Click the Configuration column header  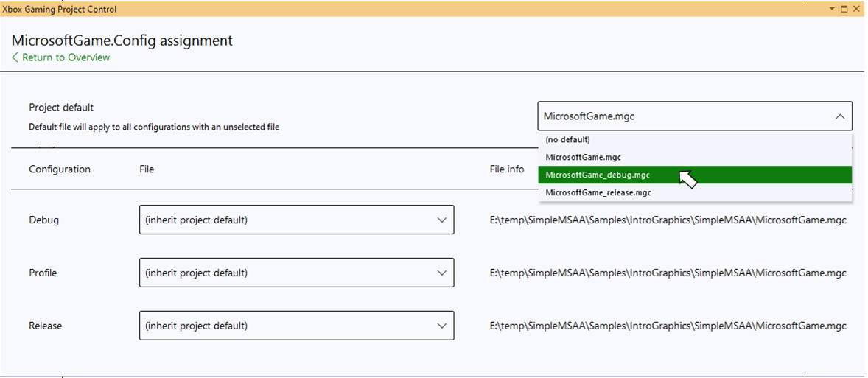click(60, 169)
